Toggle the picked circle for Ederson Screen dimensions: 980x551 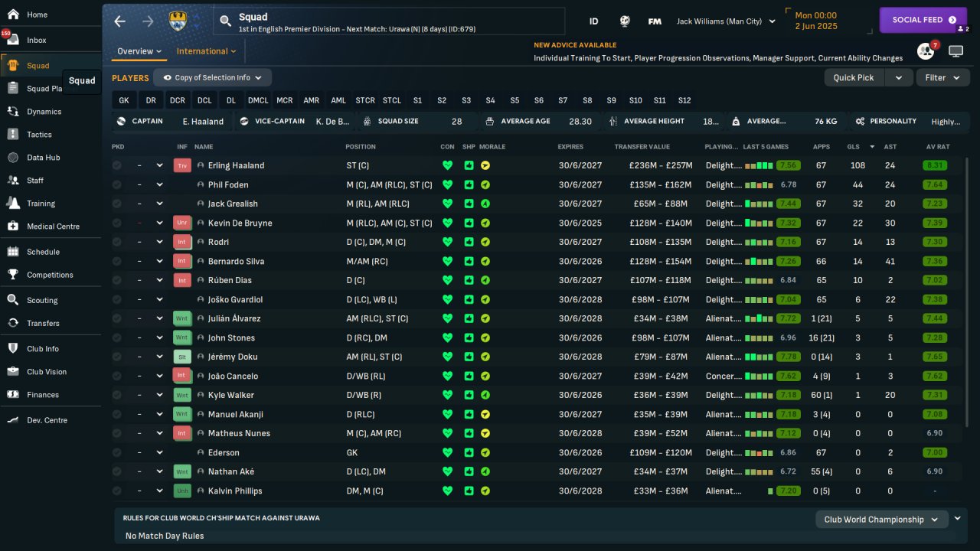116,452
